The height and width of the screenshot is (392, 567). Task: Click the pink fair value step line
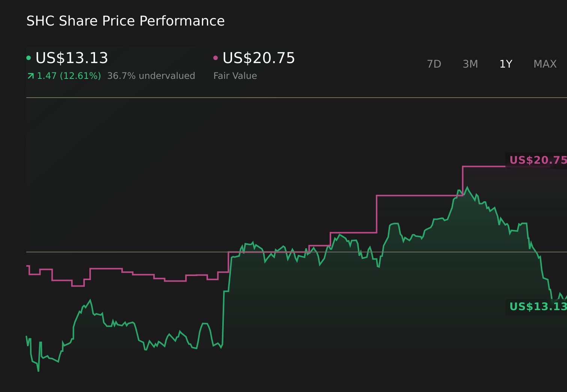pos(413,196)
